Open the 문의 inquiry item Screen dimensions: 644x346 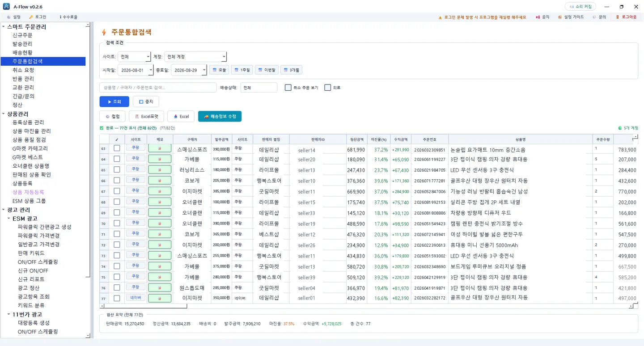coord(599,17)
